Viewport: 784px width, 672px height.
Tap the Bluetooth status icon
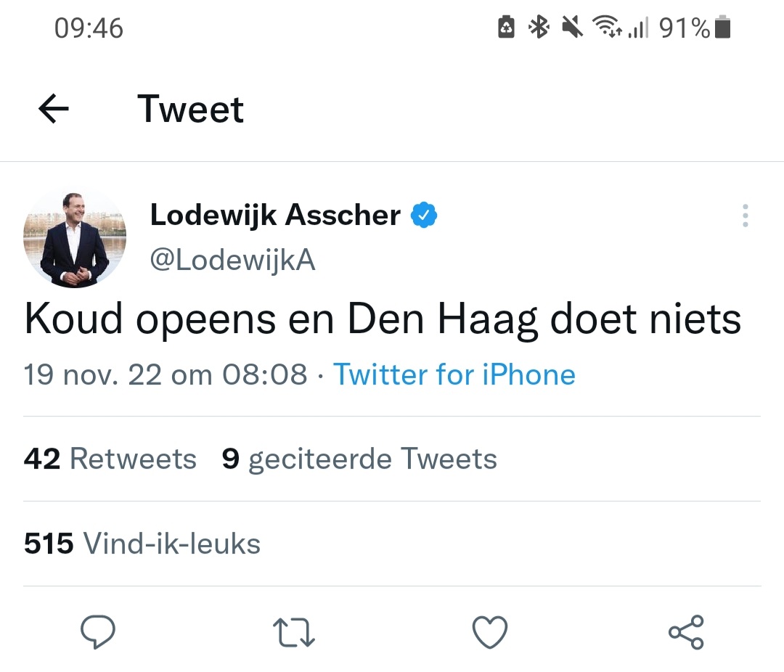tap(539, 27)
